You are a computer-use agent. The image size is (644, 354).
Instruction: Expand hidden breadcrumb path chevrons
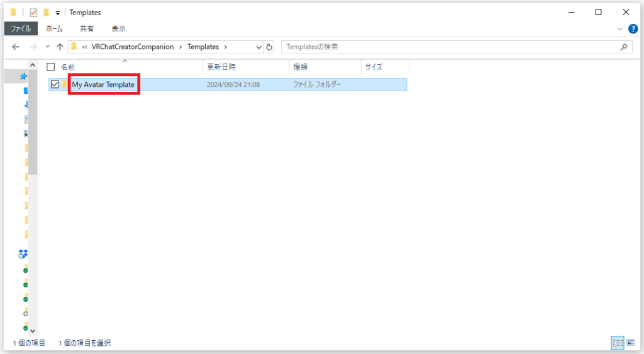click(84, 47)
